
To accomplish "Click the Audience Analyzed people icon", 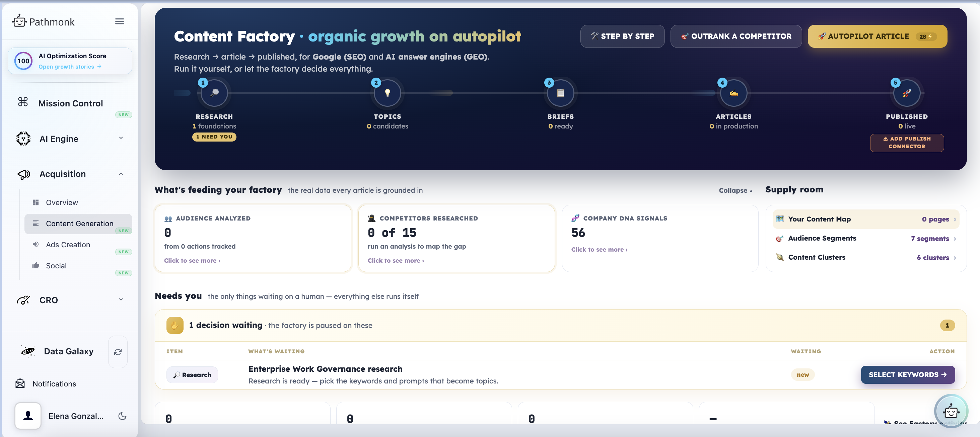I will [x=168, y=218].
